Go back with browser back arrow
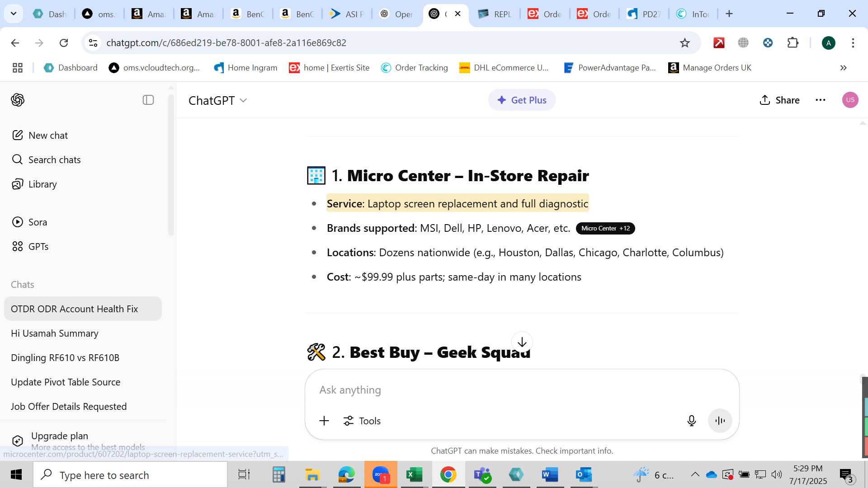868x488 pixels. coord(15,43)
